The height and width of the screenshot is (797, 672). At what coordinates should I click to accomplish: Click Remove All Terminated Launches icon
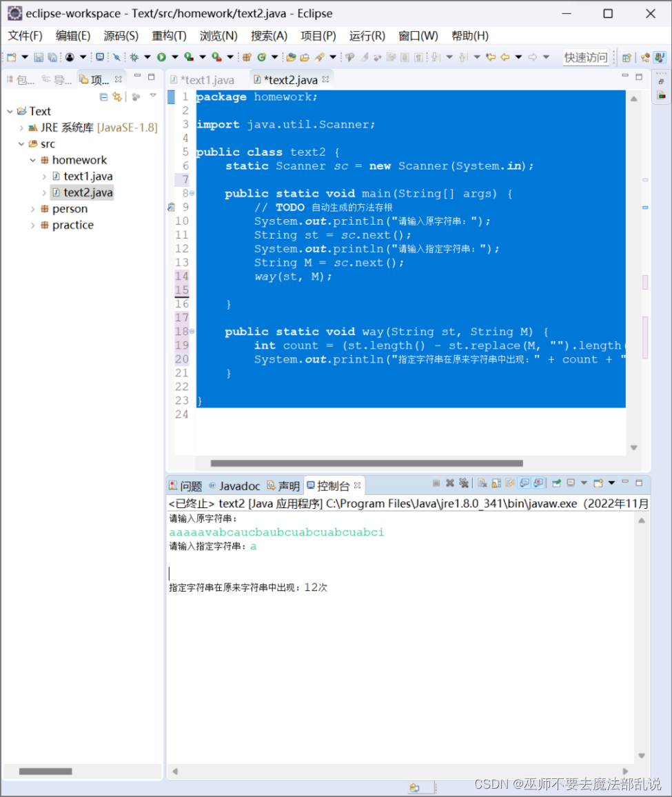(464, 483)
